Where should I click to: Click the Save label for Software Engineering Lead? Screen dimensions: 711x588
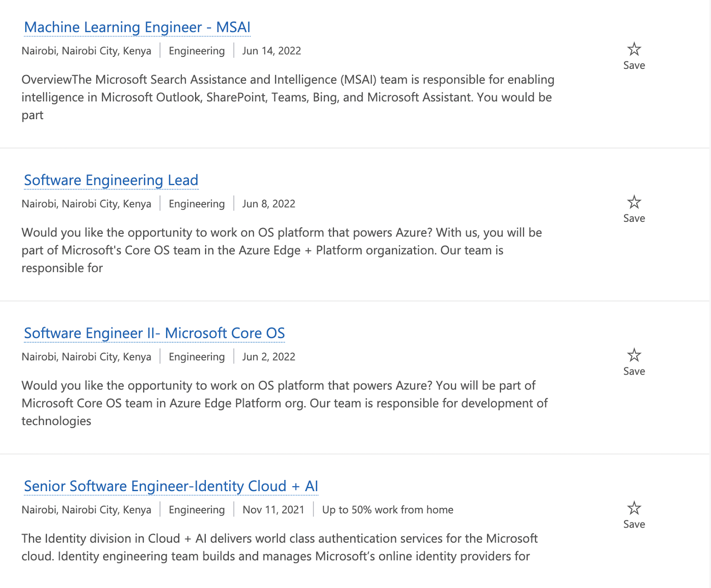(634, 218)
